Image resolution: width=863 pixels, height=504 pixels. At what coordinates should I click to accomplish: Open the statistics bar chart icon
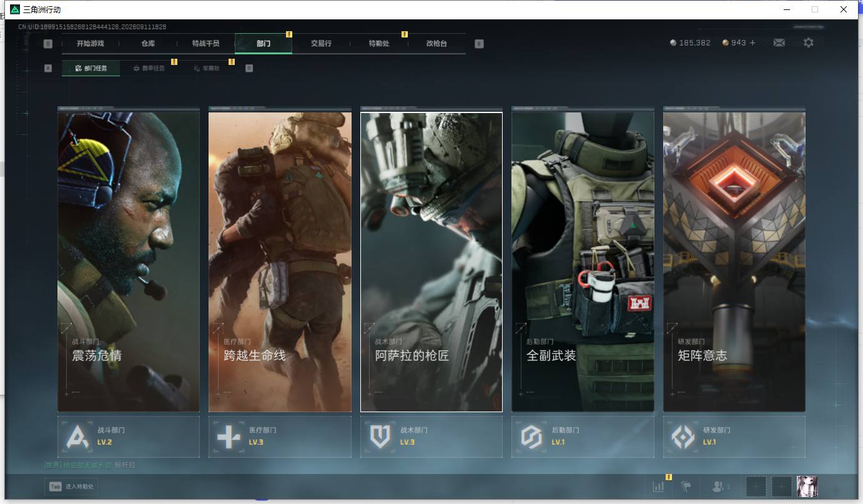point(658,487)
